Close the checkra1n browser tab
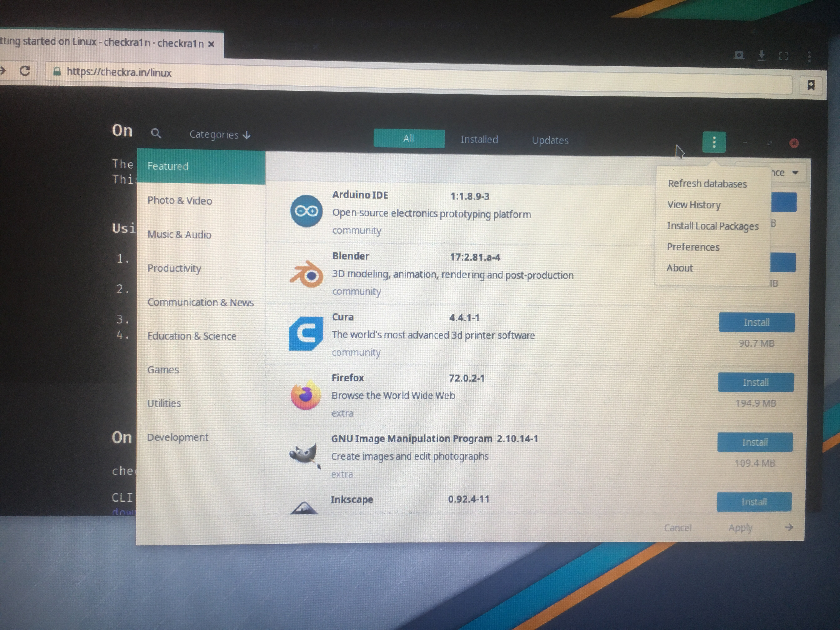Image resolution: width=840 pixels, height=630 pixels. point(211,44)
